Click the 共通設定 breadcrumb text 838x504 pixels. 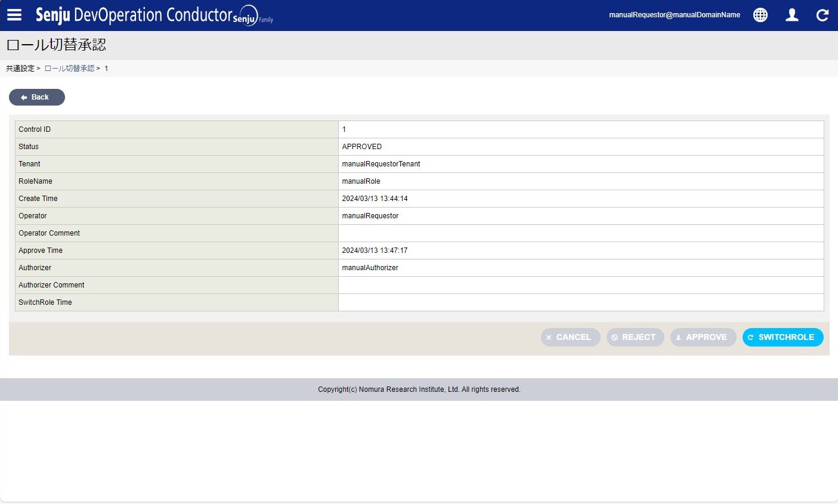pyautogui.click(x=20, y=69)
